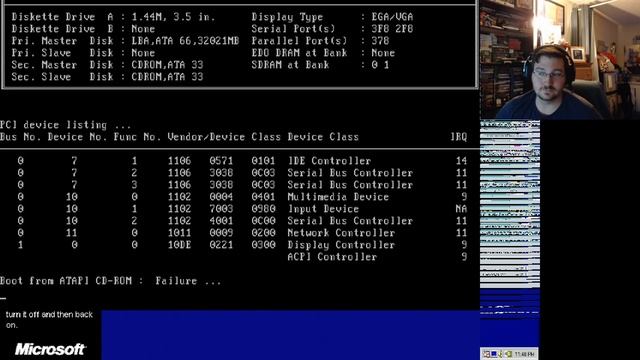
Task: Click the 'Pri. Slave Disk' label
Action: tap(62, 53)
